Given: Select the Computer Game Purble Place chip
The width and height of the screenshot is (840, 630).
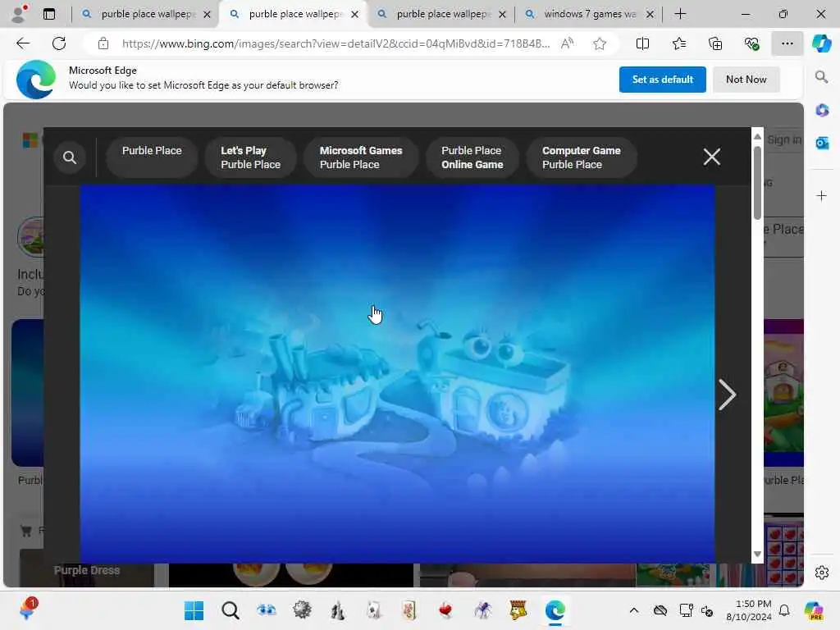Looking at the screenshot, I should coord(582,157).
